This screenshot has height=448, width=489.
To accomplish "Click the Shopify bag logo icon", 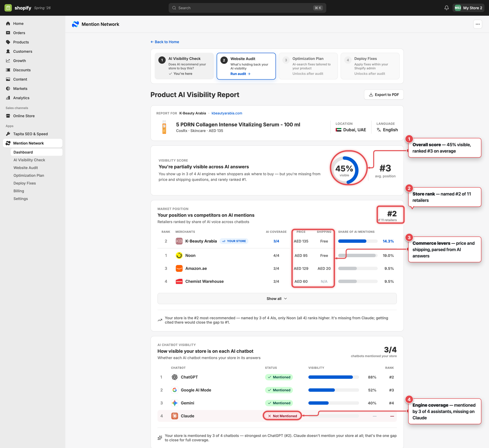I will [x=8, y=8].
